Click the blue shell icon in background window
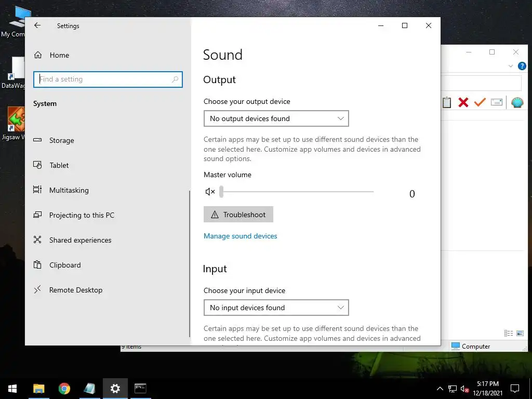The width and height of the screenshot is (532, 399). click(517, 102)
